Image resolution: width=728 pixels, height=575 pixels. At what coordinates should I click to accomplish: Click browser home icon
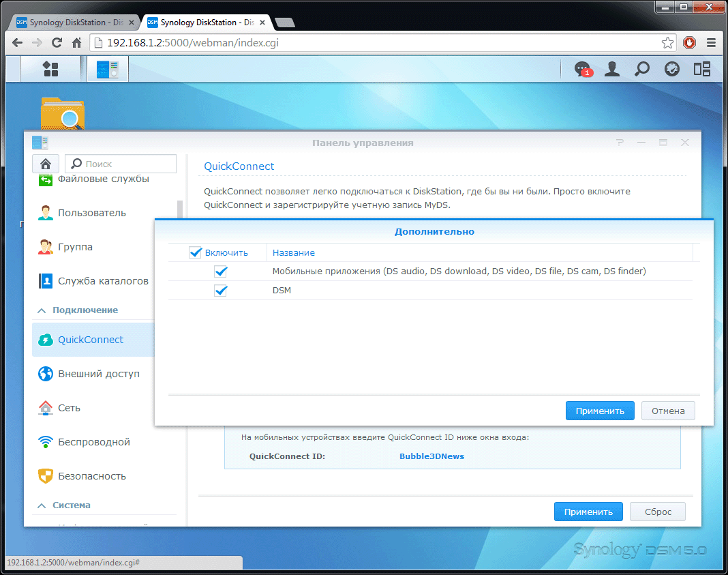(x=76, y=43)
